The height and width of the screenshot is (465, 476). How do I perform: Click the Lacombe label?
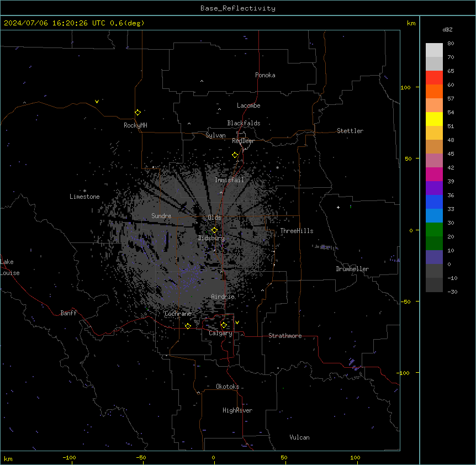(248, 105)
